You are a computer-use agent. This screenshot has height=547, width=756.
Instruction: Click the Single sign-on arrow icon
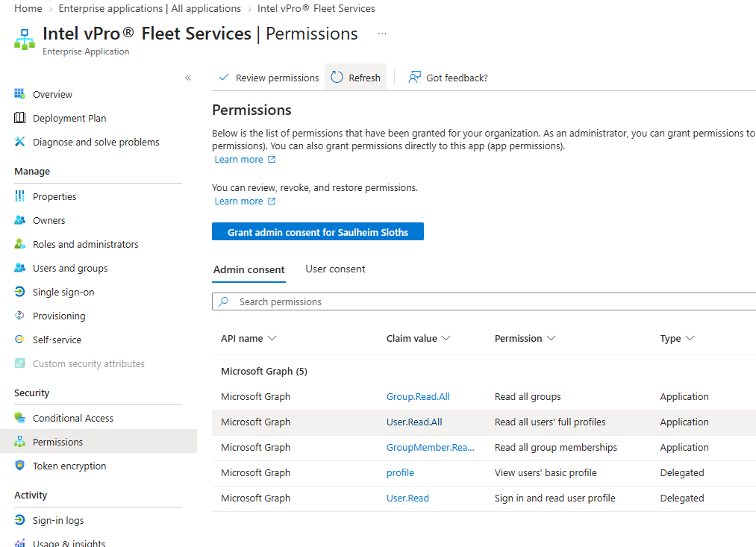pos(19,292)
